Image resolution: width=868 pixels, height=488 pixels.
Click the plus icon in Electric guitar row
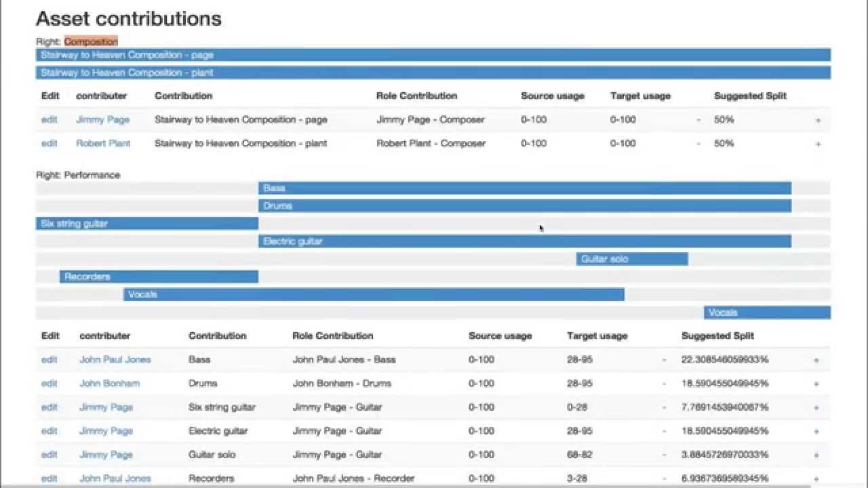(x=816, y=431)
